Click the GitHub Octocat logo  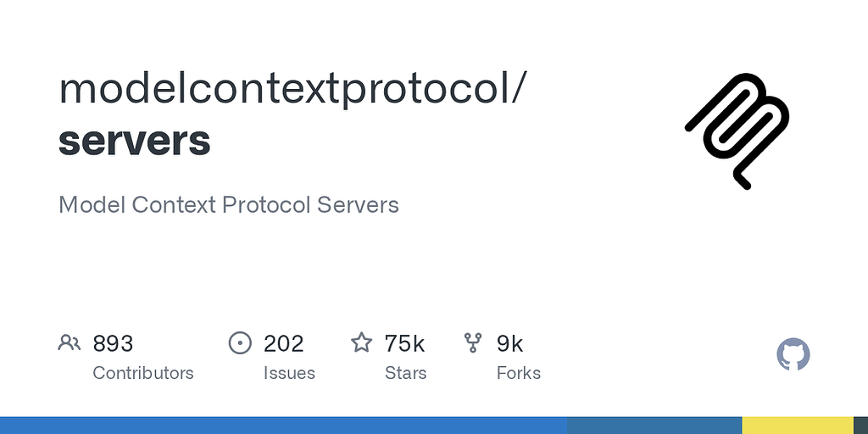793,354
